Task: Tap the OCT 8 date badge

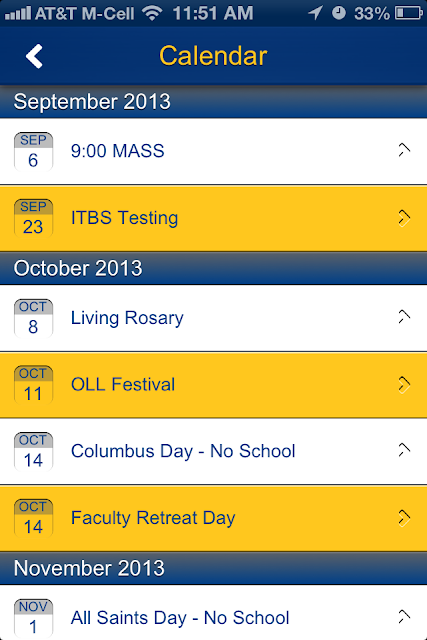Action: (33, 318)
